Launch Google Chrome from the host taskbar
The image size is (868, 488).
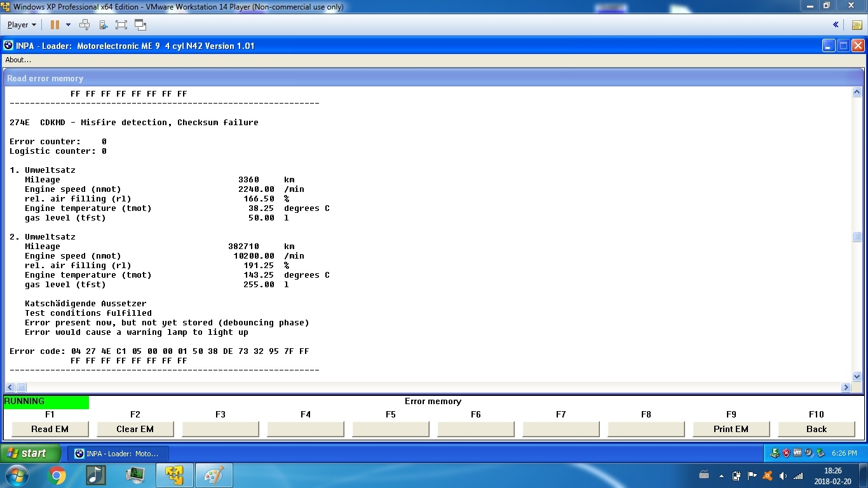[57, 475]
